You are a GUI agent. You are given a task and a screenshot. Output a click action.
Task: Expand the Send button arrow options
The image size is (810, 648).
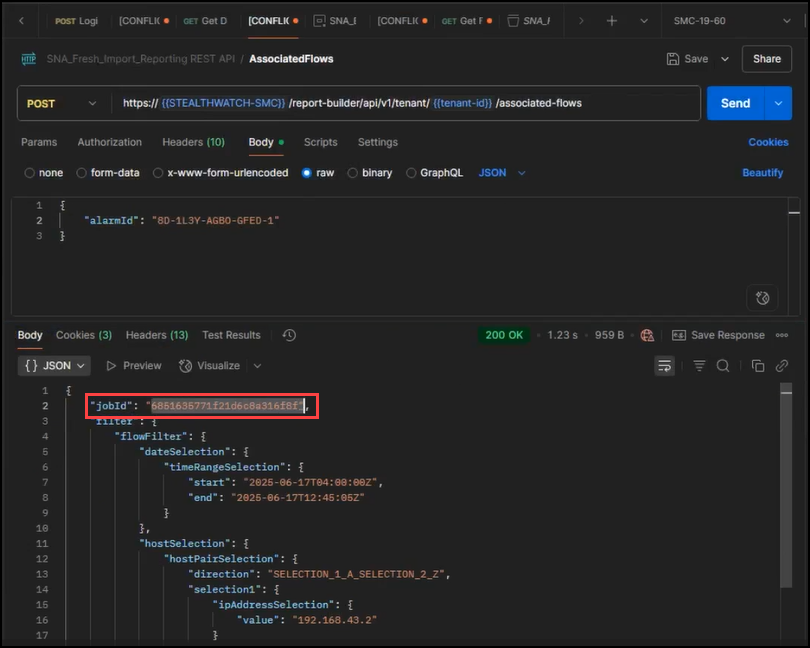tap(778, 103)
